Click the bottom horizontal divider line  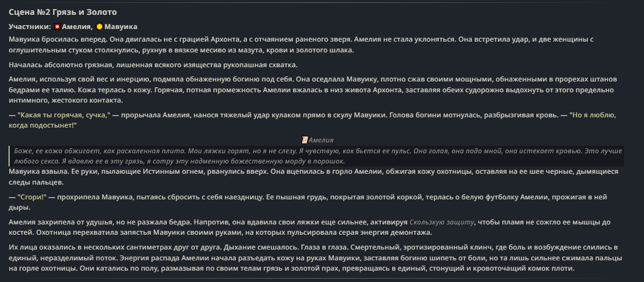coord(322,279)
